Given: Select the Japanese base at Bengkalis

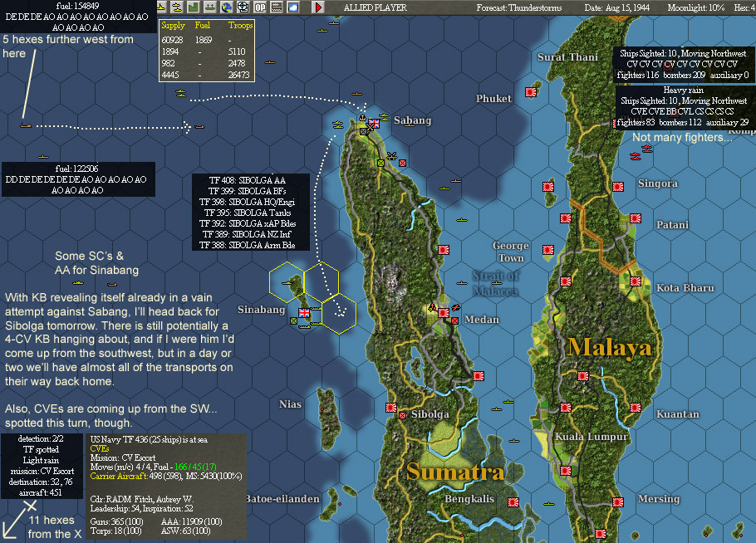Looking at the screenshot, I should pos(513,502).
